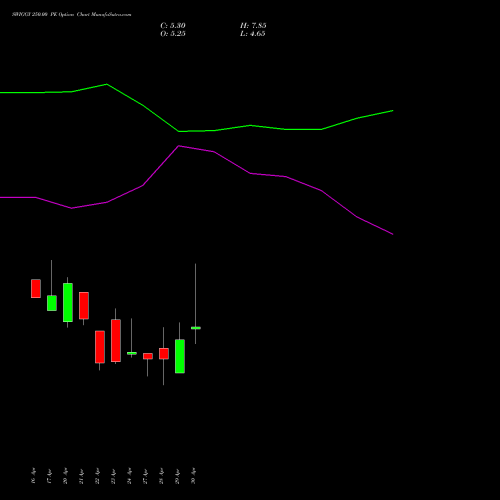Select the open value O: 5.25
This screenshot has height=500, width=500.
tap(173, 34)
